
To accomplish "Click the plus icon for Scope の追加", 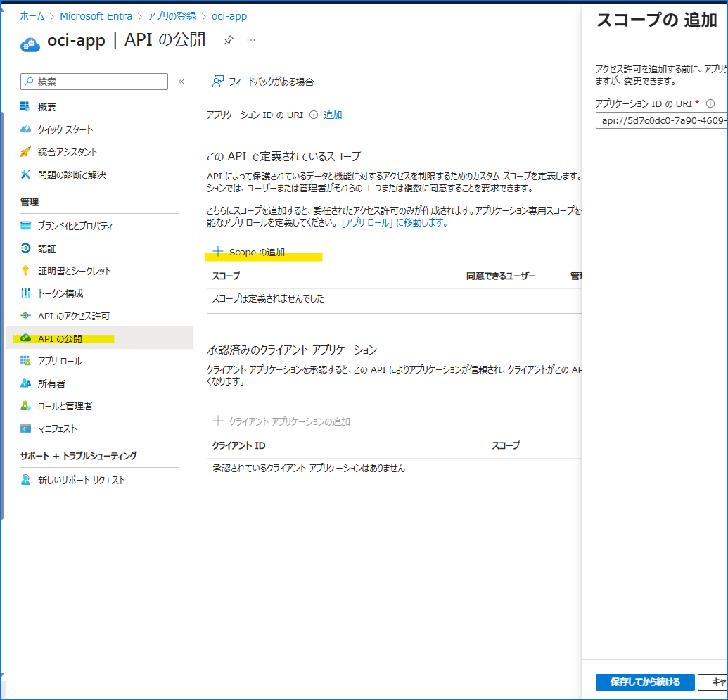I will 218,251.
